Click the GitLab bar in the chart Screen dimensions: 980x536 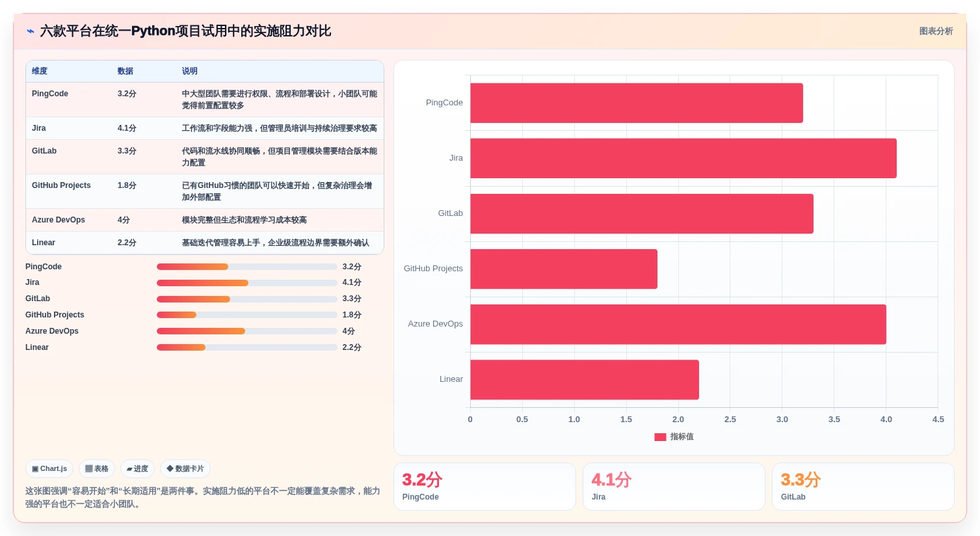(x=642, y=213)
